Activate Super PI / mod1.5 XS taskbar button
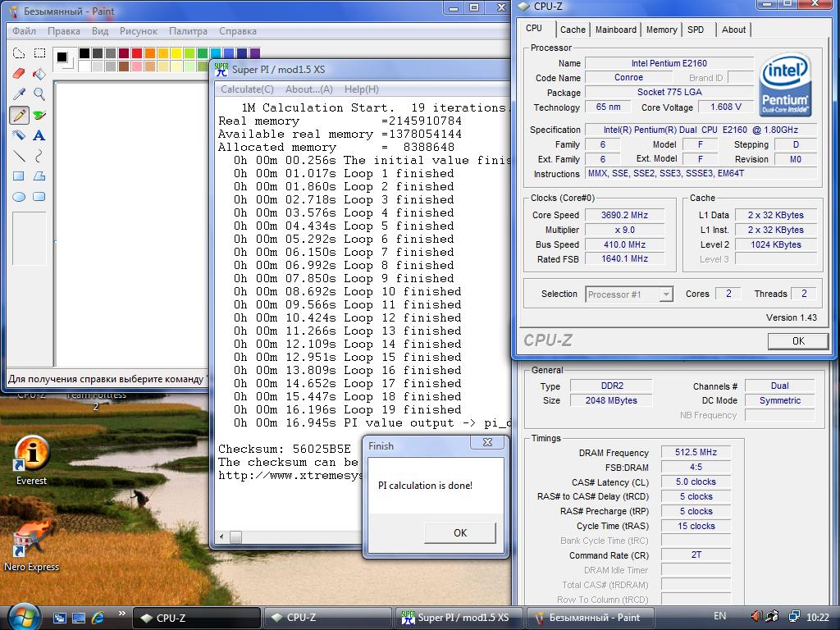Screen dimensions: 840x630 point(459,618)
